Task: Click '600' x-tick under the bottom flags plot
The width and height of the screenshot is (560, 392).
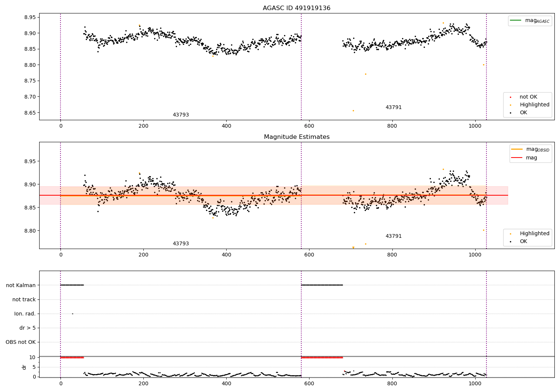Action: point(309,383)
